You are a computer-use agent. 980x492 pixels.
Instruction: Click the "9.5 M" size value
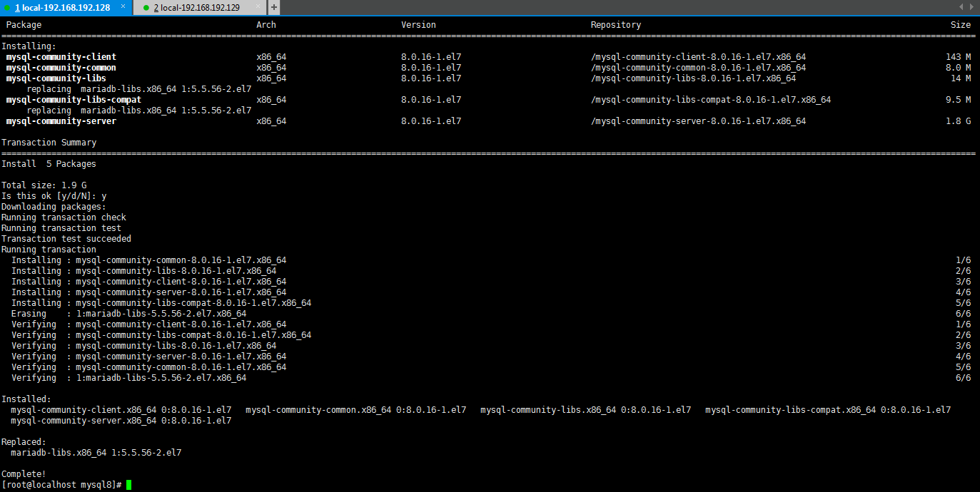pyautogui.click(x=958, y=100)
